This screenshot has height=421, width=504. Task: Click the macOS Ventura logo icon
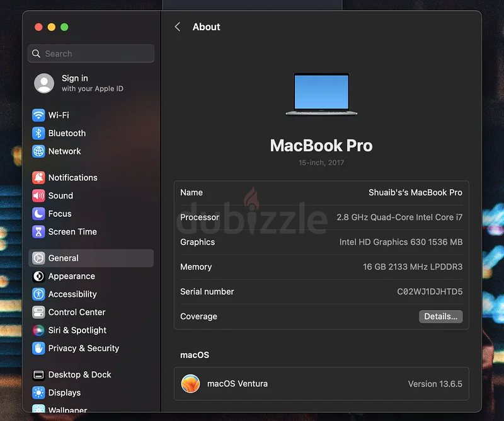coord(190,383)
